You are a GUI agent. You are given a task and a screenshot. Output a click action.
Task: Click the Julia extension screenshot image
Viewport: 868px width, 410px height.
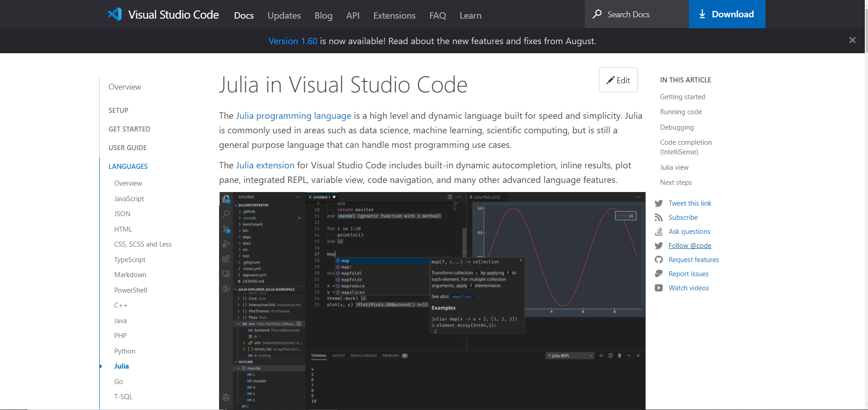tap(432, 301)
